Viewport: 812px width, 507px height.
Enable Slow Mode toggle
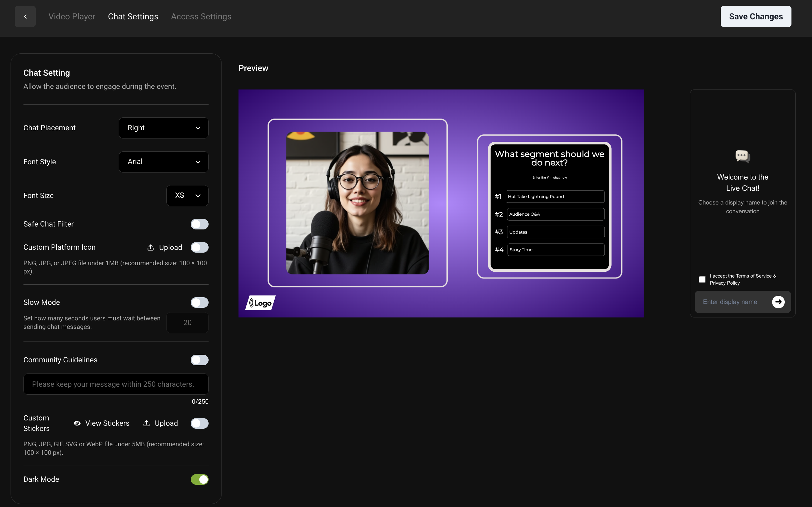[199, 302]
